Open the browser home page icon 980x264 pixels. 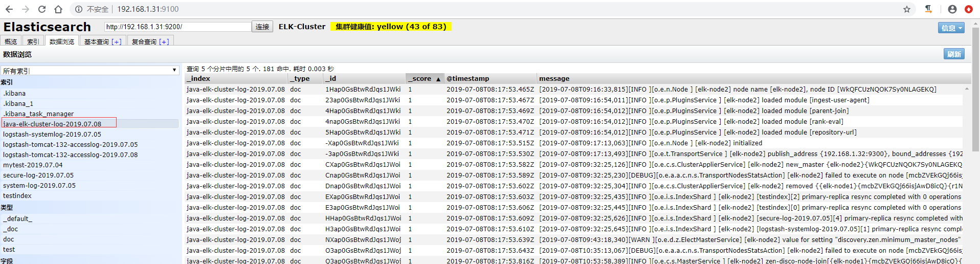pos(58,9)
